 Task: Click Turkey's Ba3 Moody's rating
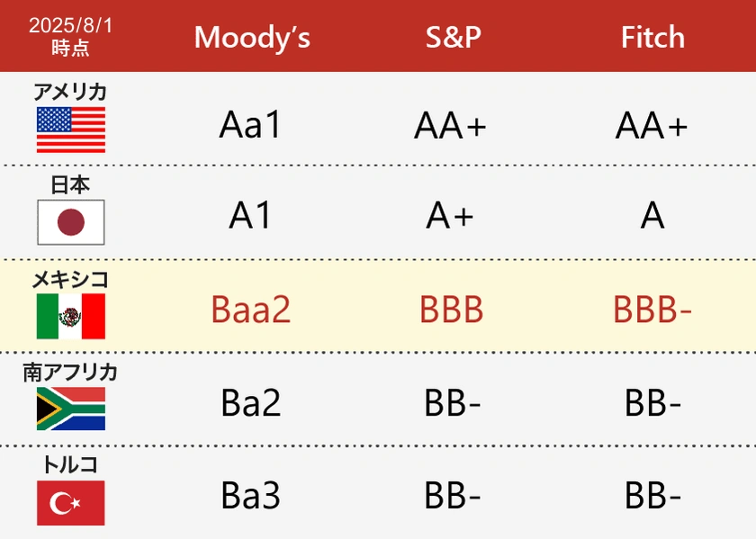pos(251,496)
